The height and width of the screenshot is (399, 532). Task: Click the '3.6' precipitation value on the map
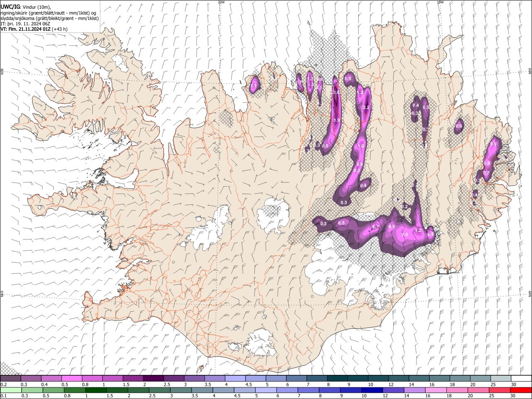[x=337, y=92]
